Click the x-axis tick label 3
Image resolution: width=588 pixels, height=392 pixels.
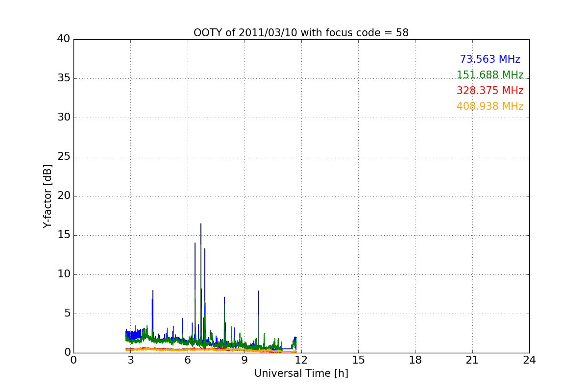pos(130,360)
